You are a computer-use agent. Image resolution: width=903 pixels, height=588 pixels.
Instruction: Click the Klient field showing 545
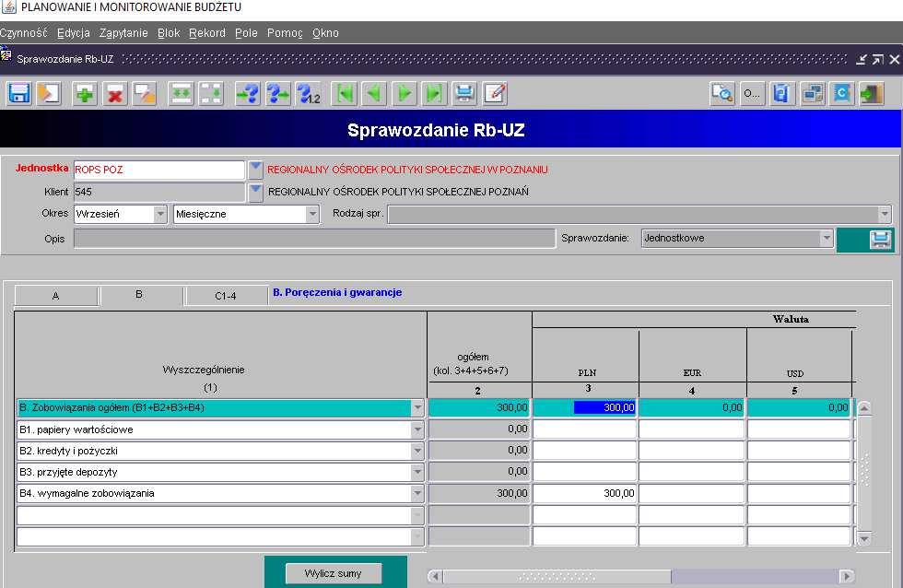pos(159,192)
